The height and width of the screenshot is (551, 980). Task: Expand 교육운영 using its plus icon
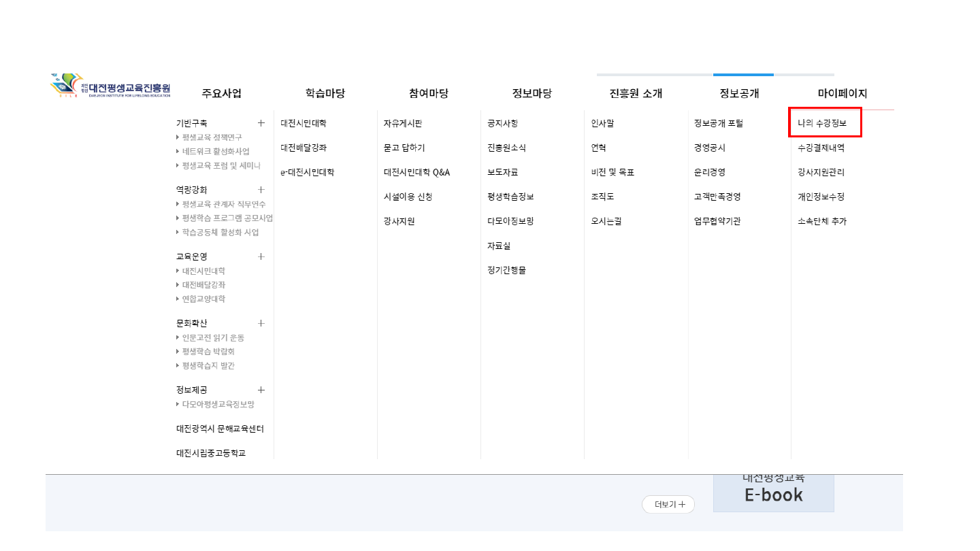coord(261,256)
